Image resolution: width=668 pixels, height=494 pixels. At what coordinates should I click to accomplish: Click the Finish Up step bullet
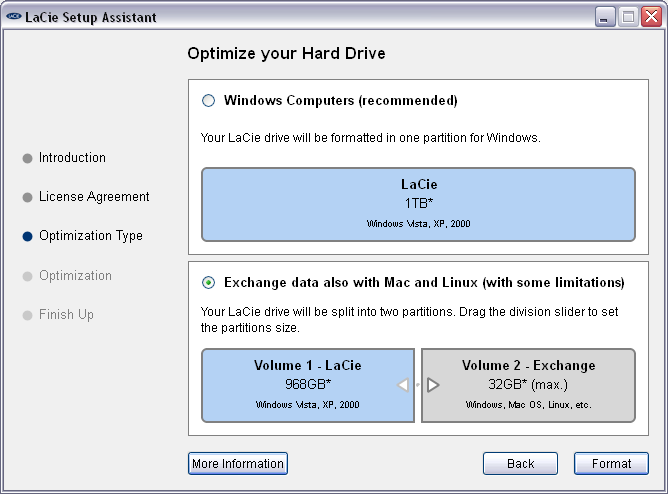click(27, 315)
